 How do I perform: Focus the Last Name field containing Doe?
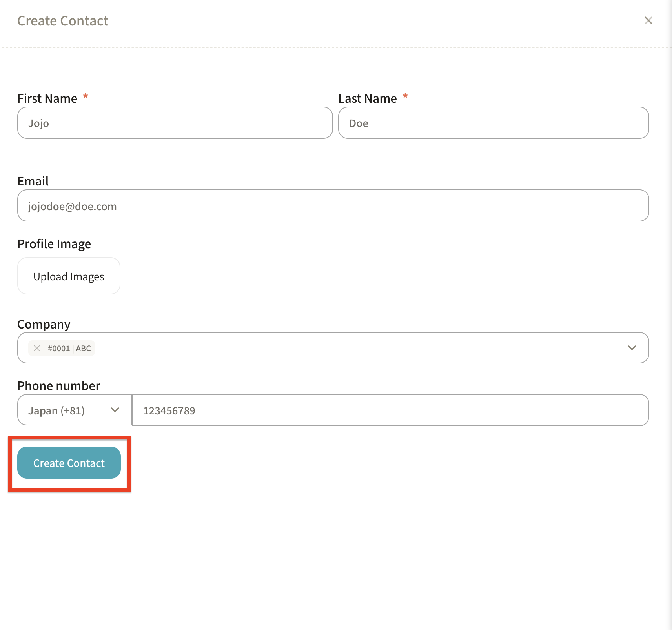(493, 123)
